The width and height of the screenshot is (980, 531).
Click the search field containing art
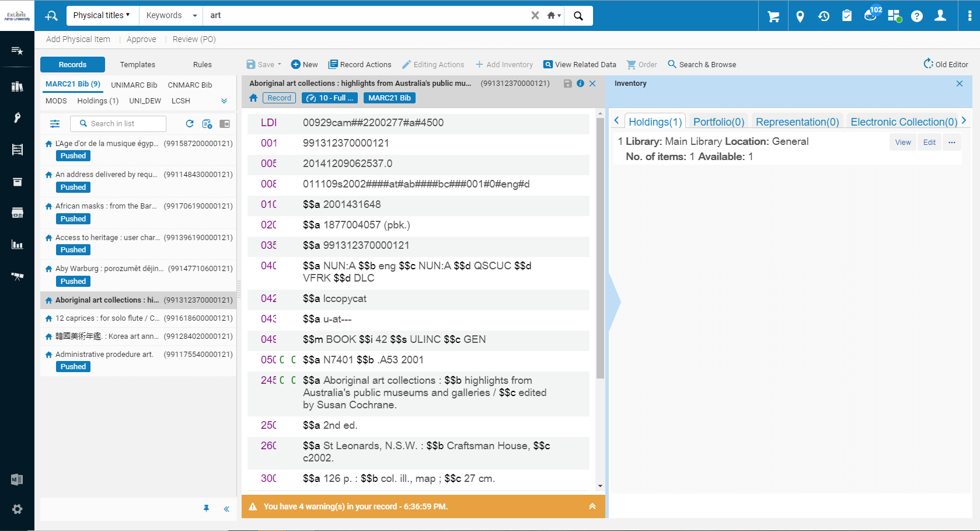[350, 15]
